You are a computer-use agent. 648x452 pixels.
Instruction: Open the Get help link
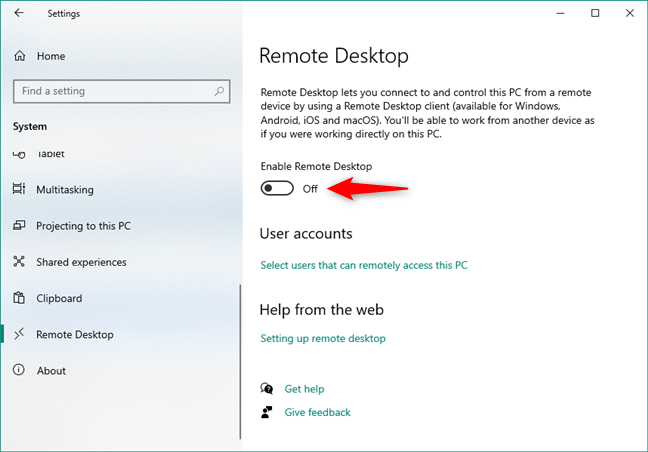(304, 389)
